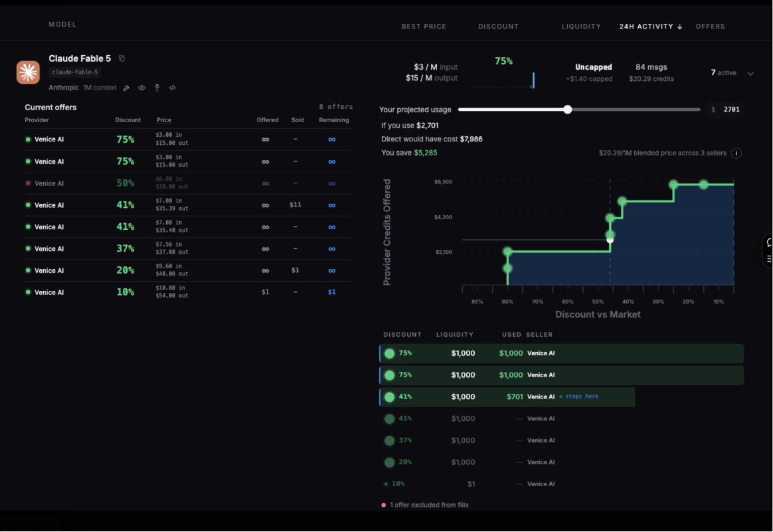Click '1 offer excluded from fills' text
This screenshot has height=532, width=773.
tap(429, 505)
